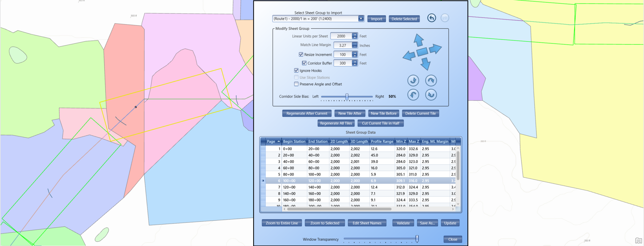Click the Match Line Margin value field
Image resolution: width=644 pixels, height=246 pixels.
point(343,45)
